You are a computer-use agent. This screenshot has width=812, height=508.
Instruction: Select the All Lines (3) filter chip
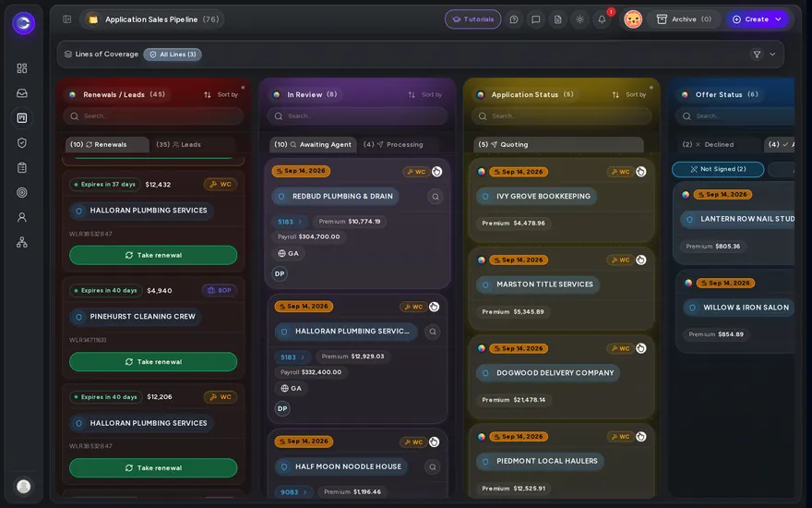coord(173,54)
